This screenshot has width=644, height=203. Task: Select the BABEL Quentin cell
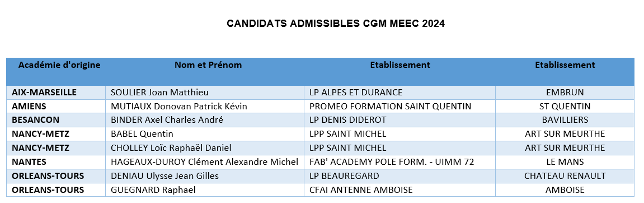tap(205, 134)
